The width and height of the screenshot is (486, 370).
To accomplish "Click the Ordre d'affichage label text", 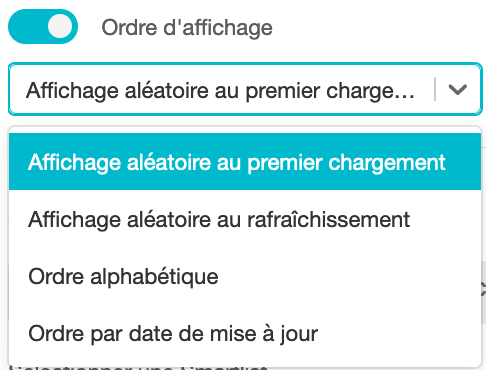I will click(x=187, y=28).
